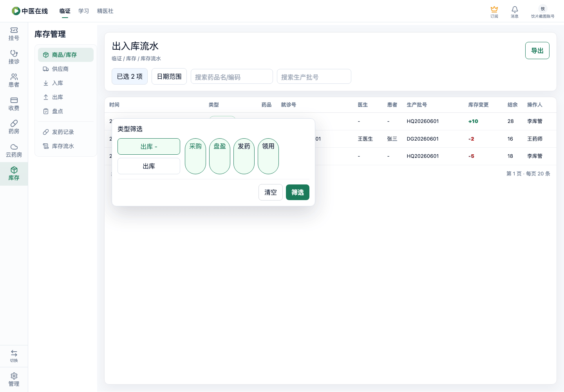Screen dimensions: 564x392
Task: Click the 库存变更 column header
Action: point(479,105)
